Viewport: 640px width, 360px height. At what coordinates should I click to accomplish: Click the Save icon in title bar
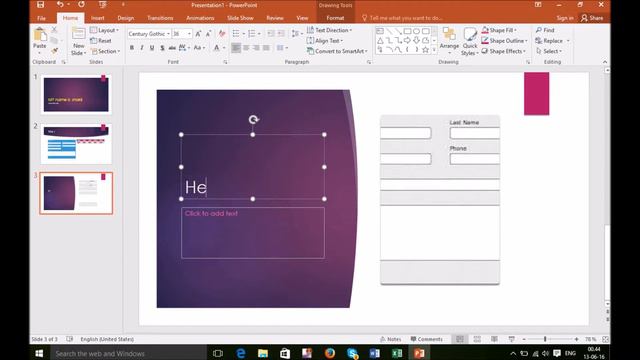pyautogui.click(x=40, y=5)
